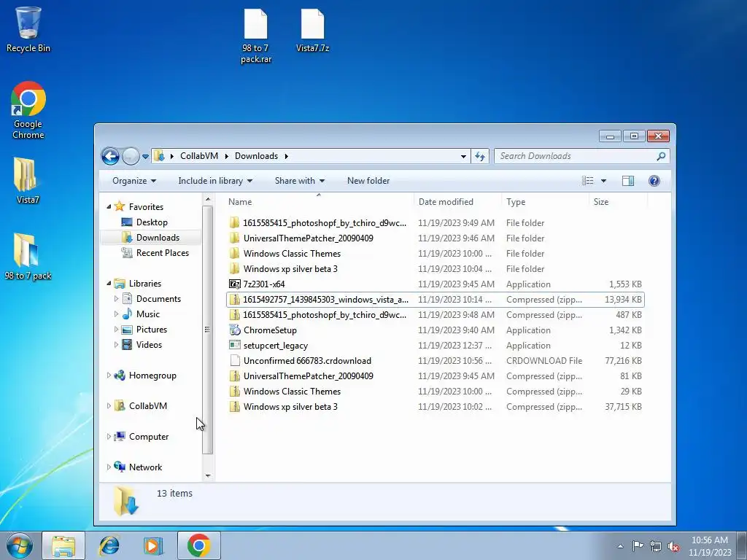This screenshot has height=560, width=747.
Task: Show hidden tray icons arrow
Action: point(620,546)
